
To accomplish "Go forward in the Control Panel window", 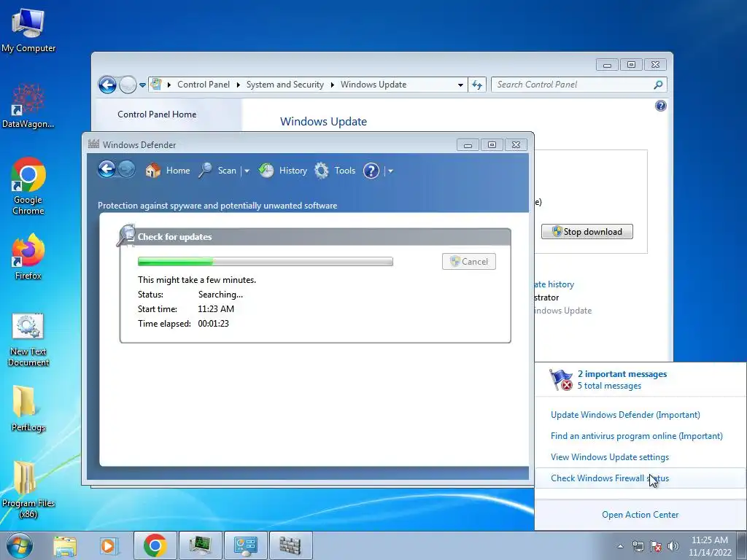I will pyautogui.click(x=127, y=85).
